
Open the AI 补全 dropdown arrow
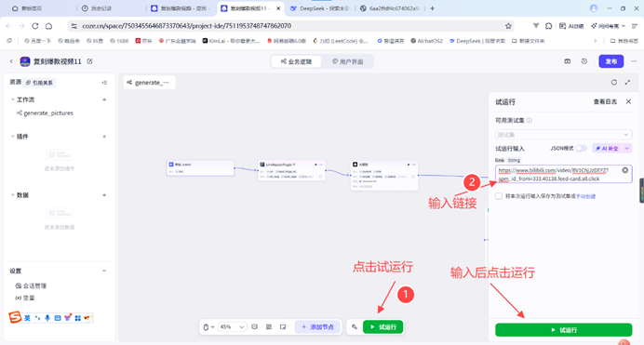point(627,148)
